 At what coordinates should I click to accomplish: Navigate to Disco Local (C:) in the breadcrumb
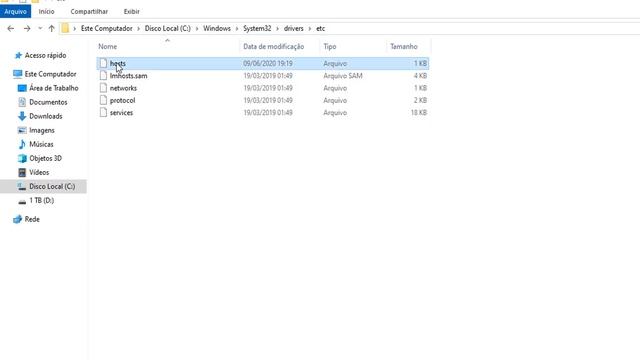point(168,28)
